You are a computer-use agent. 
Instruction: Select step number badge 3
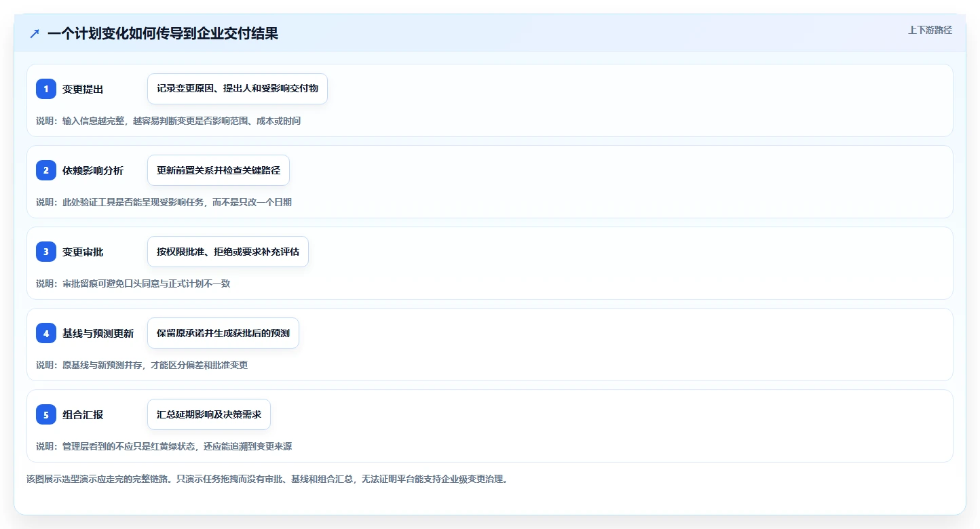click(46, 252)
